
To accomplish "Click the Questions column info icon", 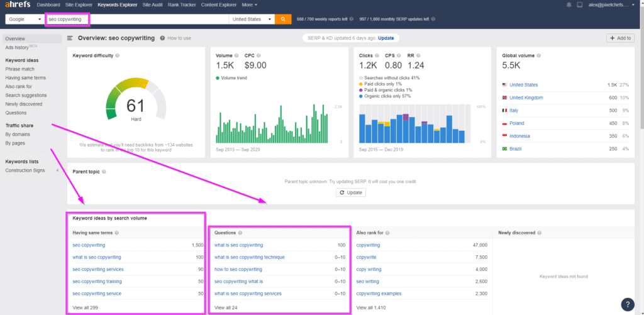I will pos(240,233).
